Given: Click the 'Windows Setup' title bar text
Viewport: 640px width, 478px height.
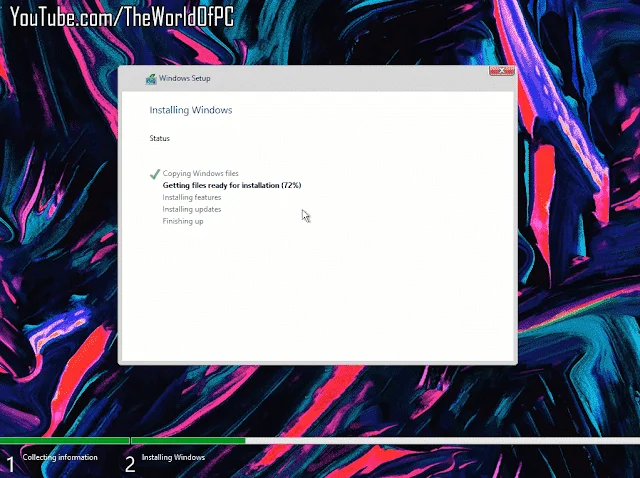Looking at the screenshot, I should tap(184, 78).
